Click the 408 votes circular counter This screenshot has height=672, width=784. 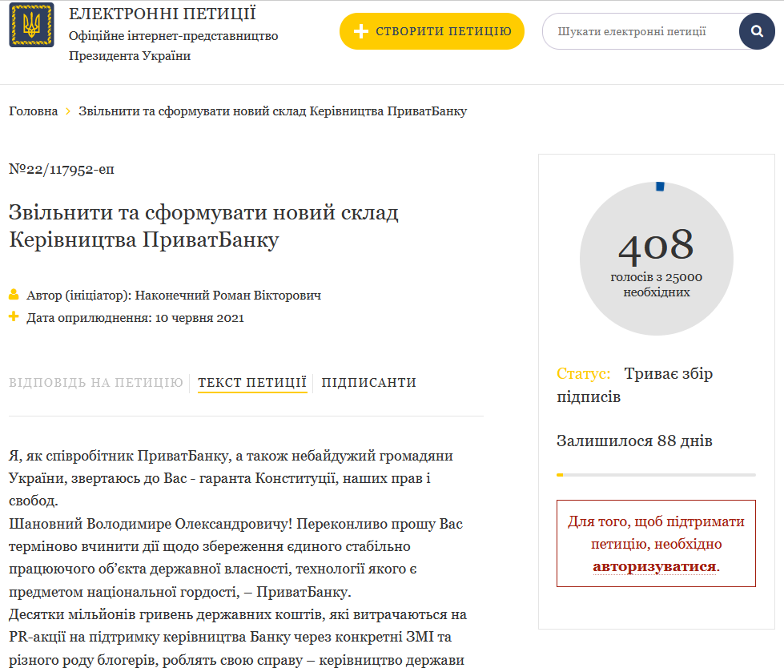pos(656,259)
